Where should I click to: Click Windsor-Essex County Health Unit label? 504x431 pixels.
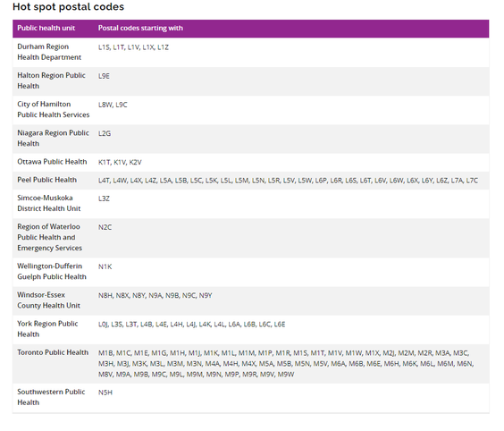point(48,300)
